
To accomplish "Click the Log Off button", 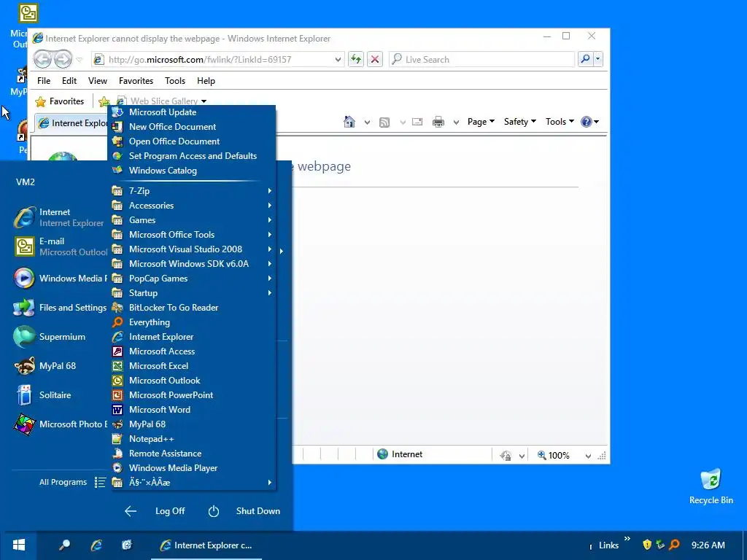I will click(x=170, y=511).
